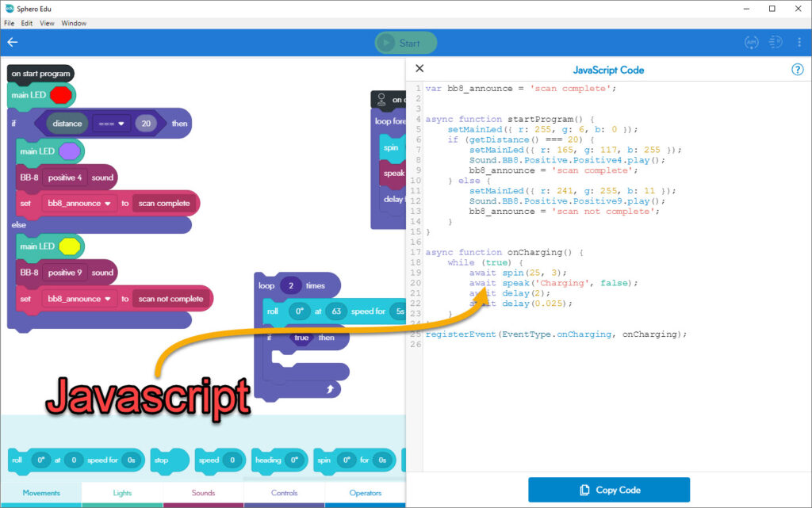Open the === comparison operator dropdown

coord(111,124)
